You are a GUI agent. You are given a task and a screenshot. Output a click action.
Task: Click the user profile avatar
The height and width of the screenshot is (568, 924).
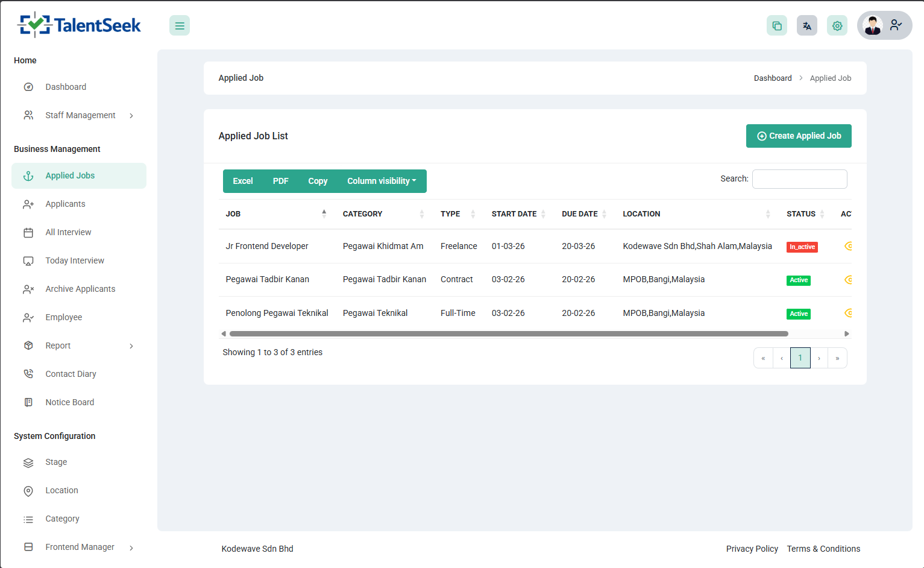click(873, 25)
